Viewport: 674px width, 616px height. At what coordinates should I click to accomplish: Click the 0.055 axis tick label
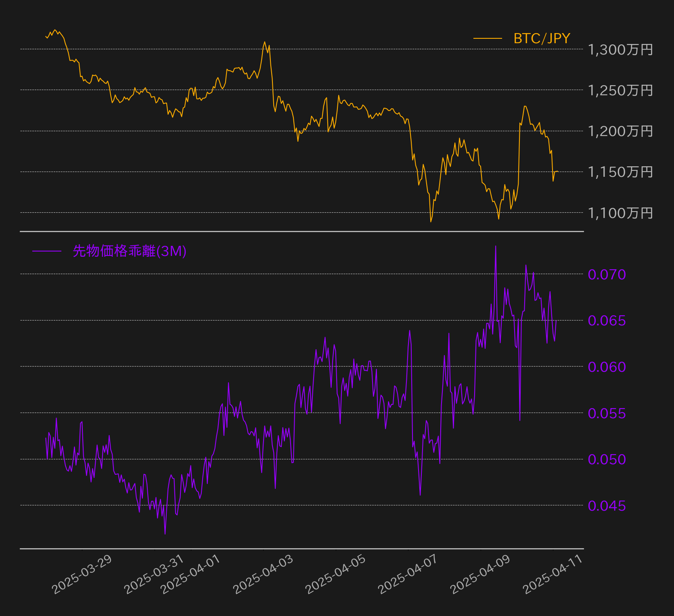(x=607, y=413)
